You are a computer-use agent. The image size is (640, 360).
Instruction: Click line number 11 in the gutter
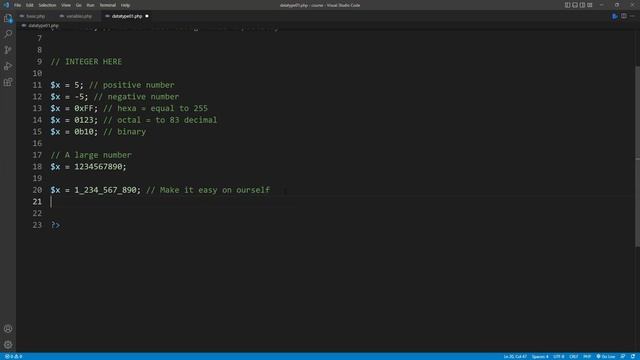[37, 85]
